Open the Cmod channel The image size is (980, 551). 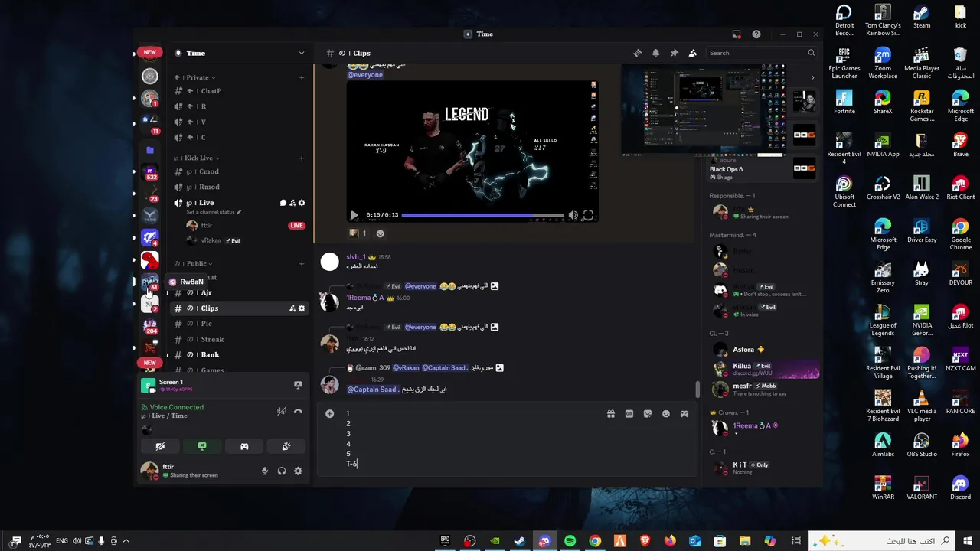239,172
